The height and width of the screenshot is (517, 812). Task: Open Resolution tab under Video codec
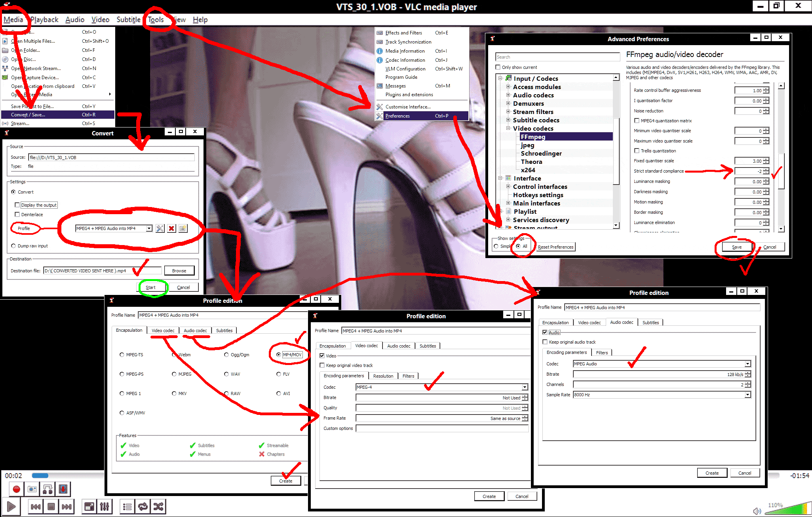[383, 376]
